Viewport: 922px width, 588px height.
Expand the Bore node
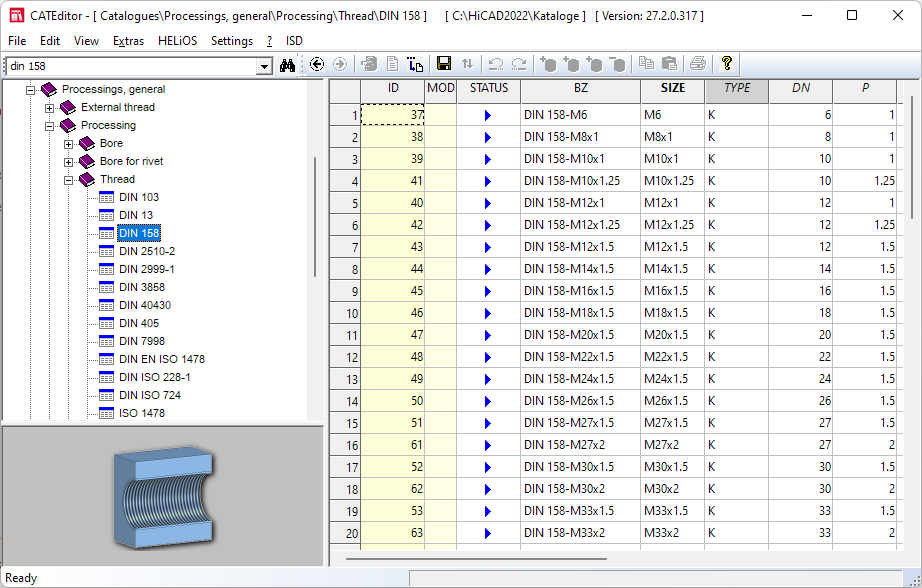[x=68, y=144]
